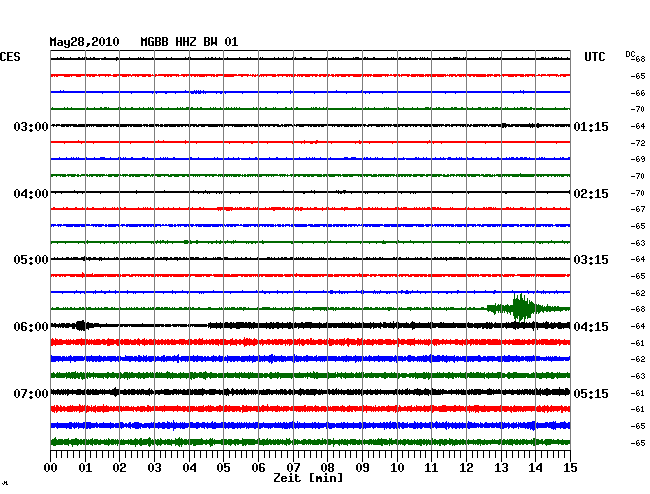This screenshot has height=494, width=650.
Task: Click the 01:15 UTC time label
Action: [x=591, y=126]
